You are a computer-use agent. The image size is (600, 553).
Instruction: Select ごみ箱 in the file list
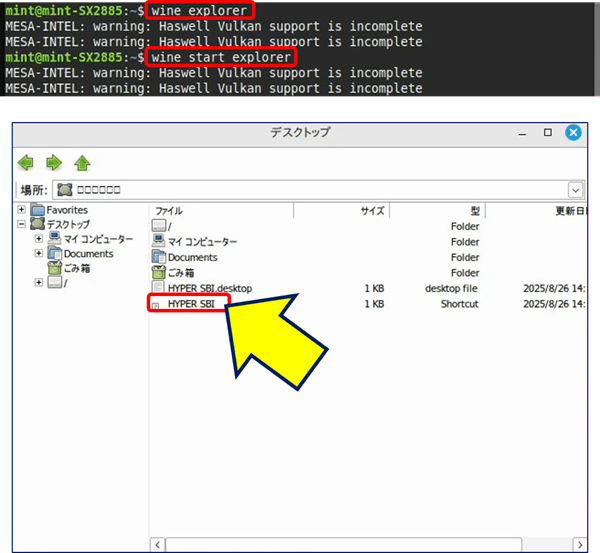coord(181,273)
